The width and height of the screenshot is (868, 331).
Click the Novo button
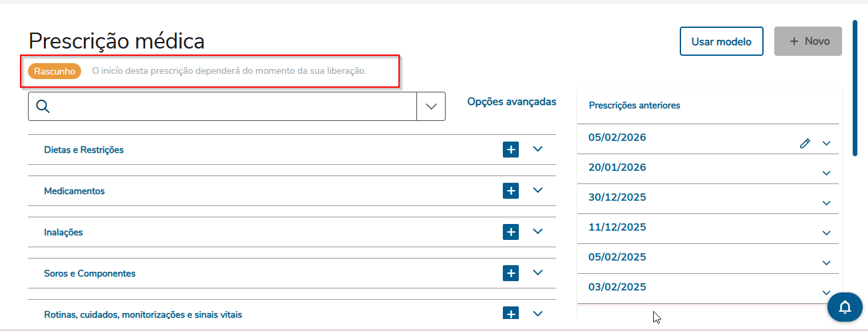[808, 41]
